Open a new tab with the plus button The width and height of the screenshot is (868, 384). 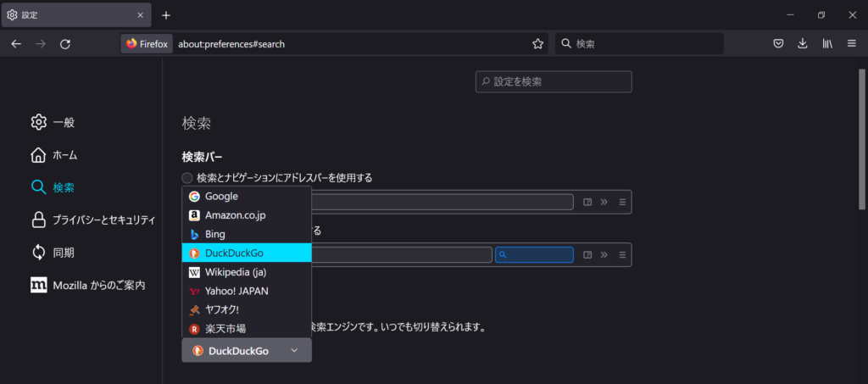166,15
